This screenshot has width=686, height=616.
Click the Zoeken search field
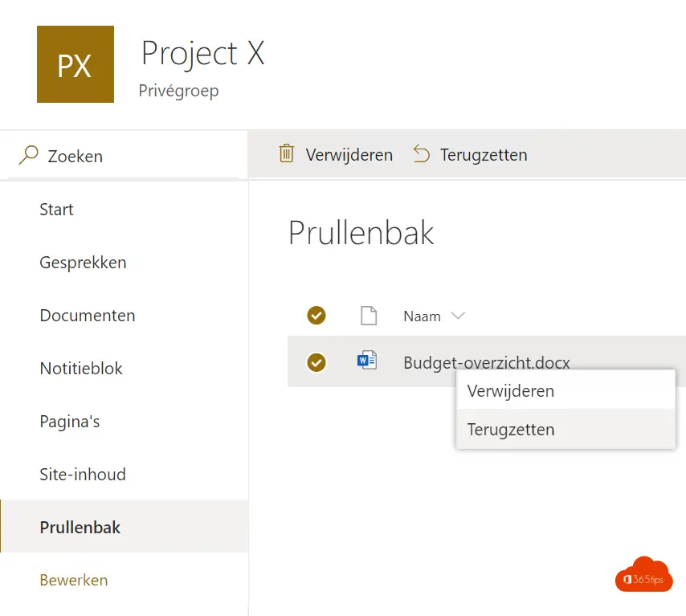coord(124,155)
